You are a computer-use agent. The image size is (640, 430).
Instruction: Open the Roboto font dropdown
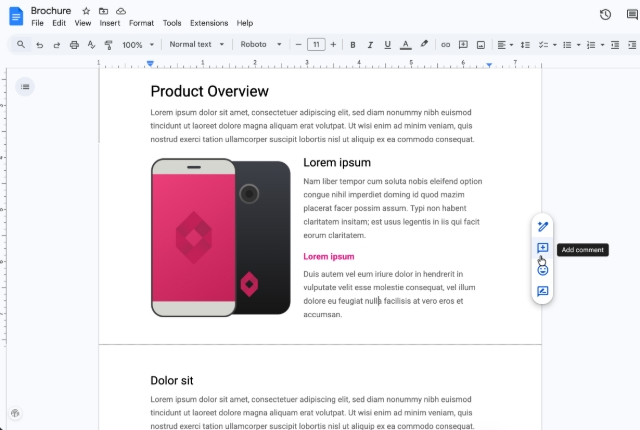coord(261,44)
